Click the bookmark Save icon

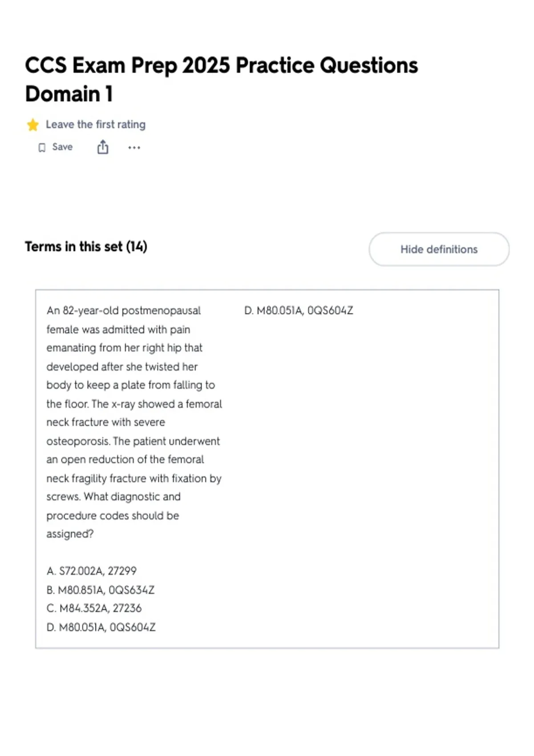click(x=42, y=148)
